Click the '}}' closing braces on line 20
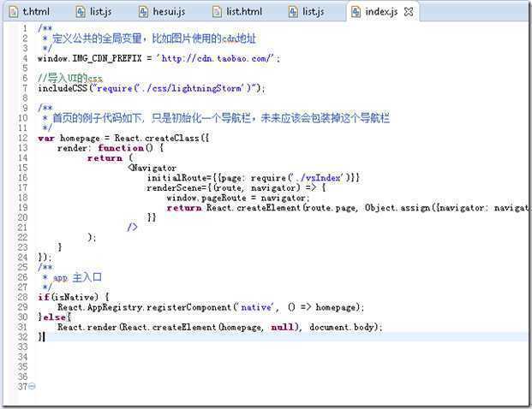Image resolution: width=532 pixels, height=409 pixels. click(x=152, y=217)
